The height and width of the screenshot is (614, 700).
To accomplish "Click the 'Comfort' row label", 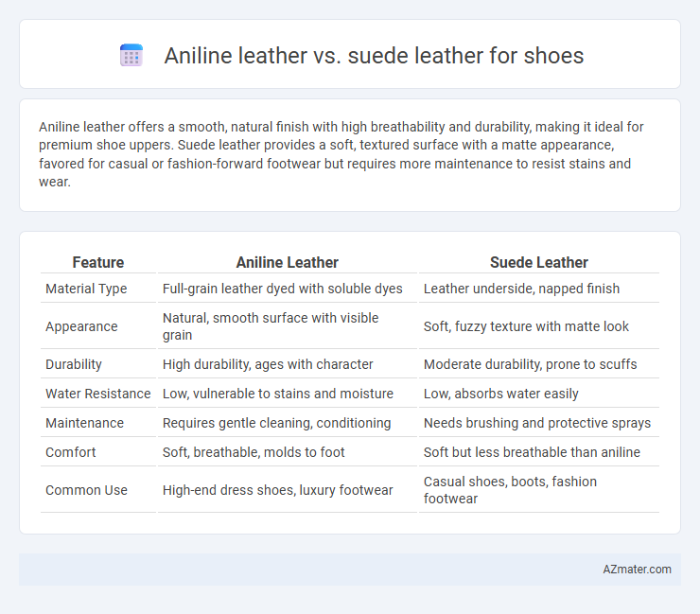I will coord(71,452).
